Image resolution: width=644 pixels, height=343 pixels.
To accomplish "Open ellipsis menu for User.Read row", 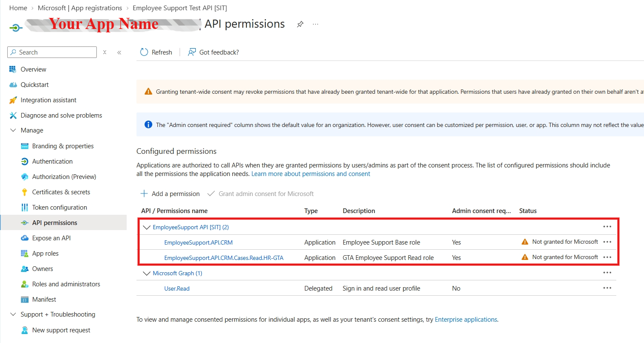I will click(x=607, y=288).
